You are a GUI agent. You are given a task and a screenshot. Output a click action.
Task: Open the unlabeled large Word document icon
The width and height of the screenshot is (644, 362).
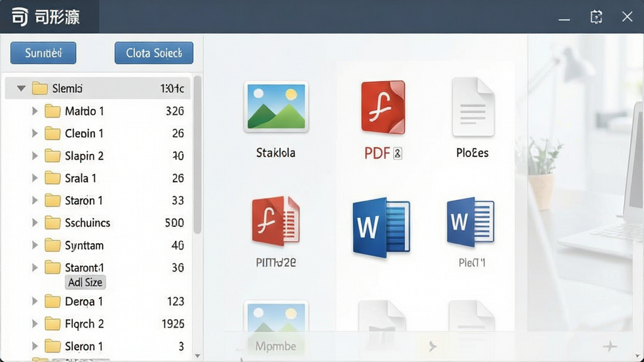point(381,228)
